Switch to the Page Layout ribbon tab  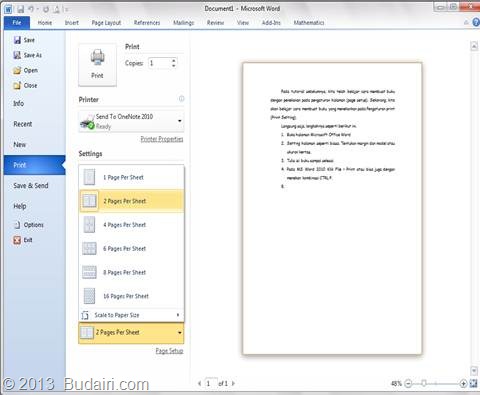tap(106, 22)
